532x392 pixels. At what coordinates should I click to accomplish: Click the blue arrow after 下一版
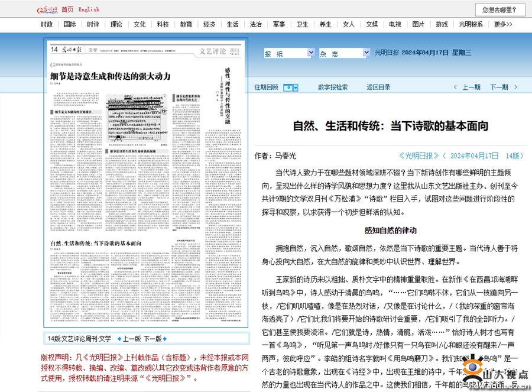pyautogui.click(x=165, y=339)
